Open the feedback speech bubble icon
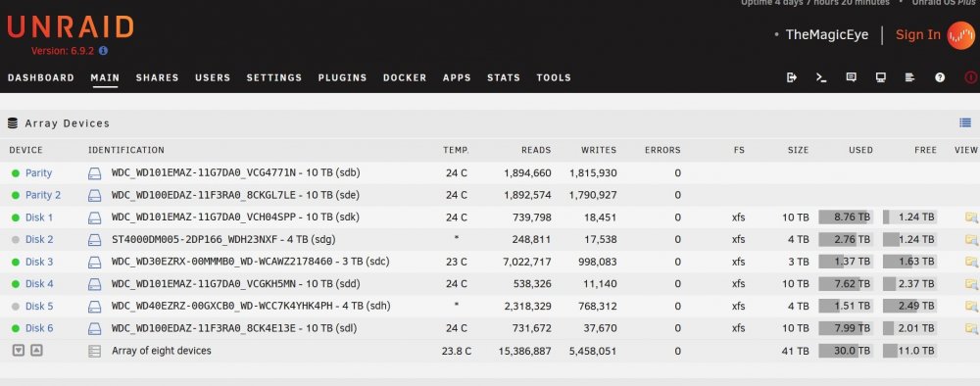 pos(851,77)
